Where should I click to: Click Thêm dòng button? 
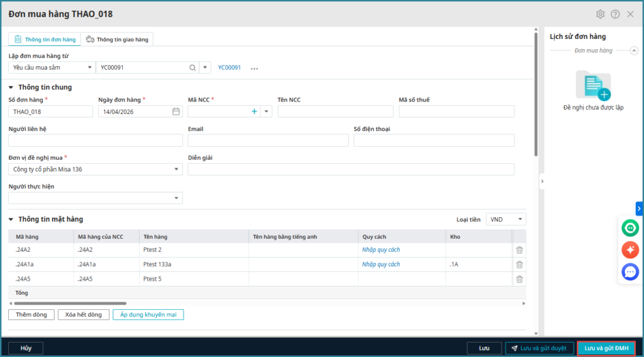click(x=31, y=314)
